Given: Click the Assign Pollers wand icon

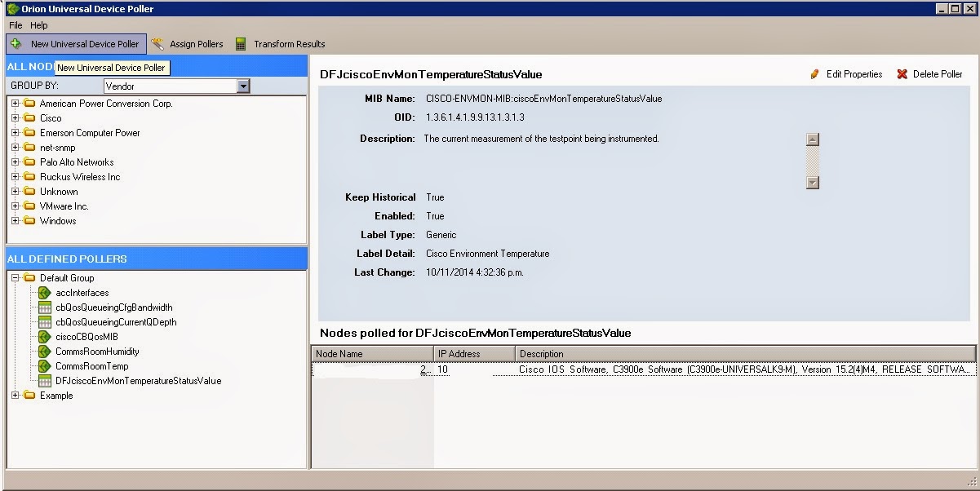Looking at the screenshot, I should point(157,43).
